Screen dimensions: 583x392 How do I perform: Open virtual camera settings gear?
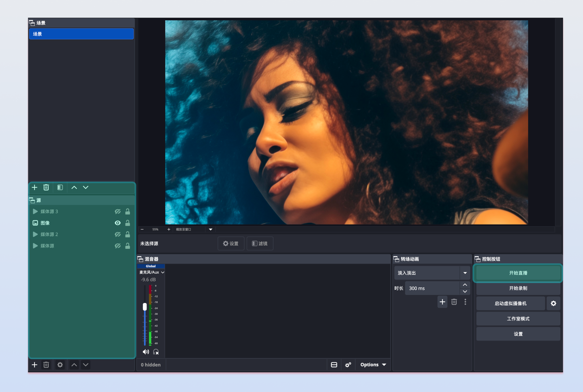(x=553, y=304)
